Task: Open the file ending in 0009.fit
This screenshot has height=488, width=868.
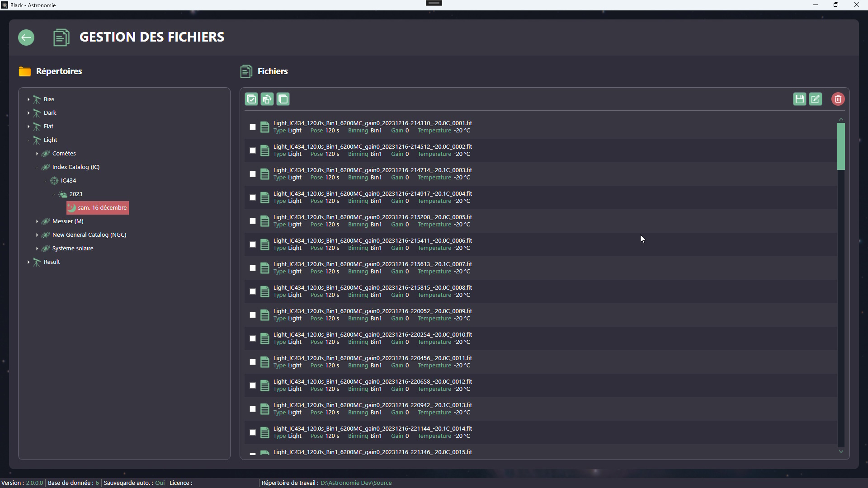Action: pyautogui.click(x=373, y=311)
